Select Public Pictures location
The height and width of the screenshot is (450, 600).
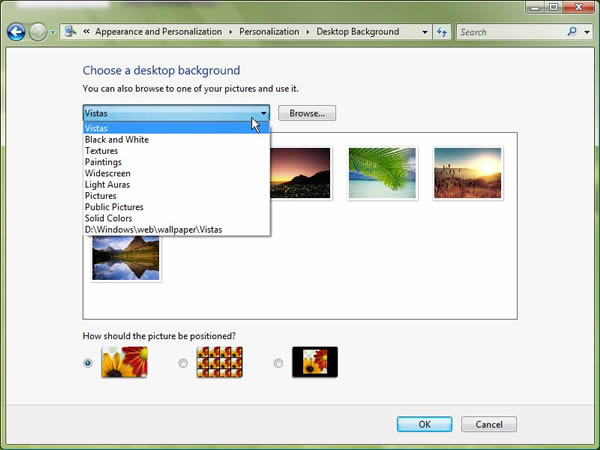[x=176, y=207]
